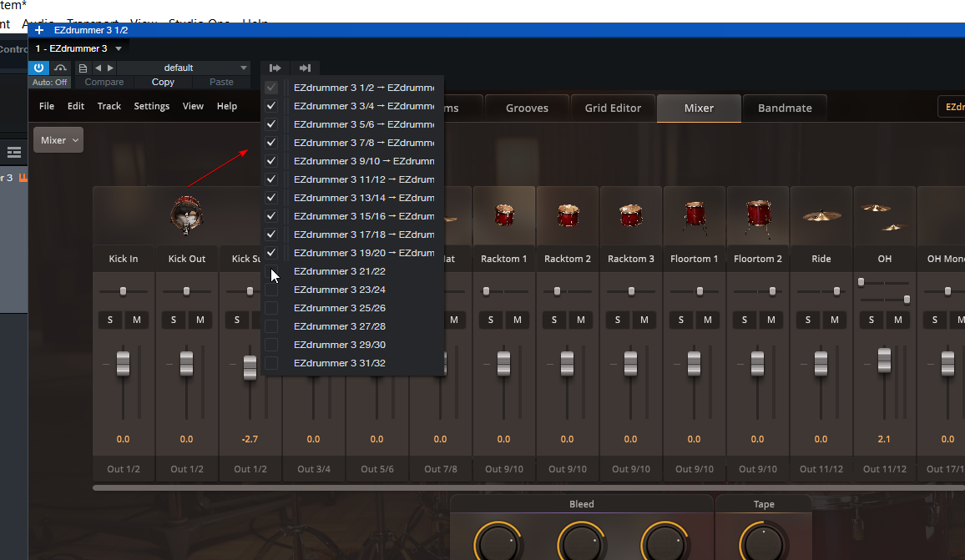Viewport: 965px width, 560px height.
Task: Mute the Kick Out channel
Action: pos(200,320)
